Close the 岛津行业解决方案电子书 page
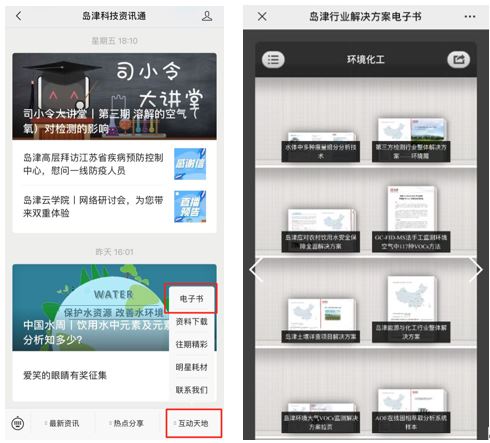 point(262,16)
